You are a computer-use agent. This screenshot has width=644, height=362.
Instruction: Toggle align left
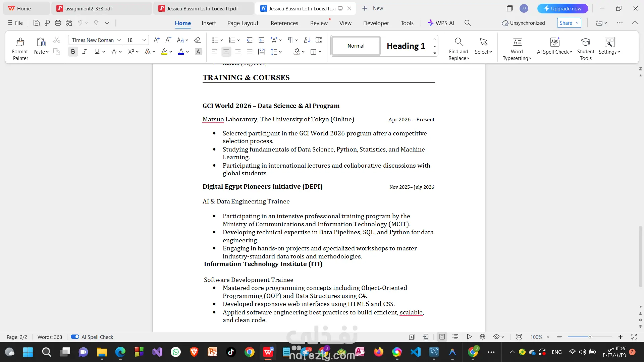click(x=214, y=52)
